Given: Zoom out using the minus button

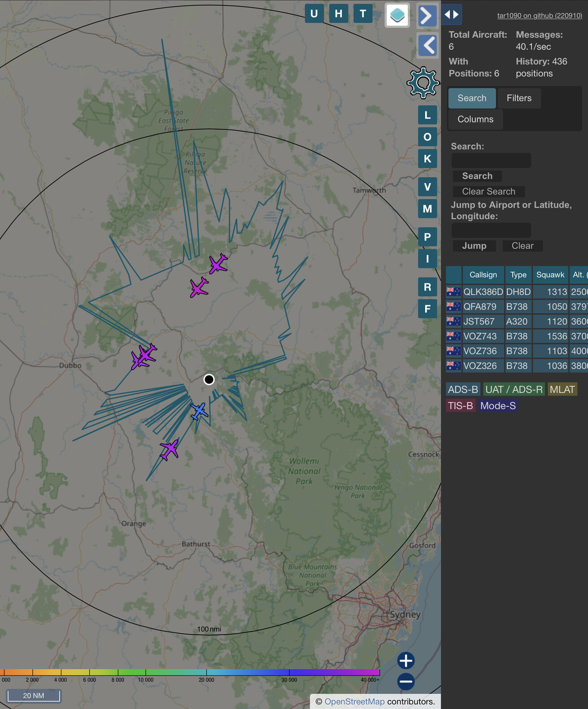Looking at the screenshot, I should click(406, 682).
